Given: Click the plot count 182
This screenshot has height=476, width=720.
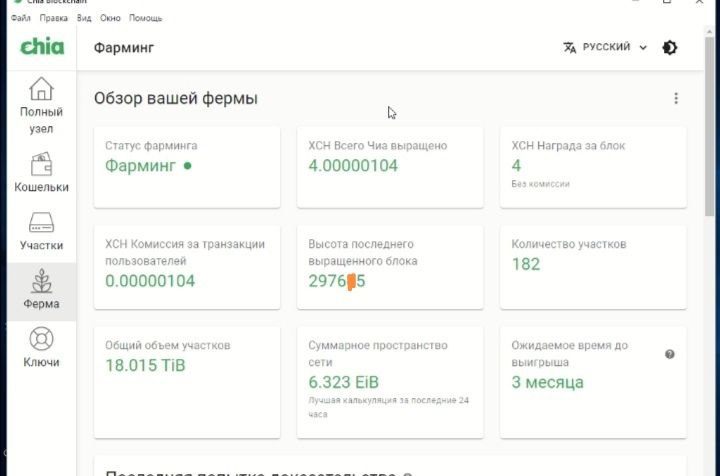Looking at the screenshot, I should point(526,264).
